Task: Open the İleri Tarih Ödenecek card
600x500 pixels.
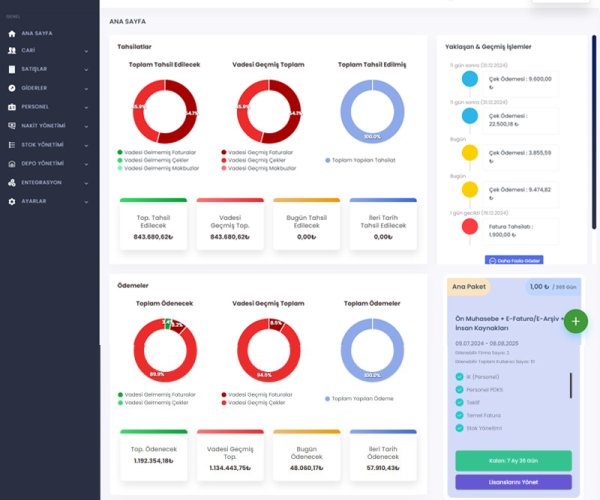Action: 383,455
